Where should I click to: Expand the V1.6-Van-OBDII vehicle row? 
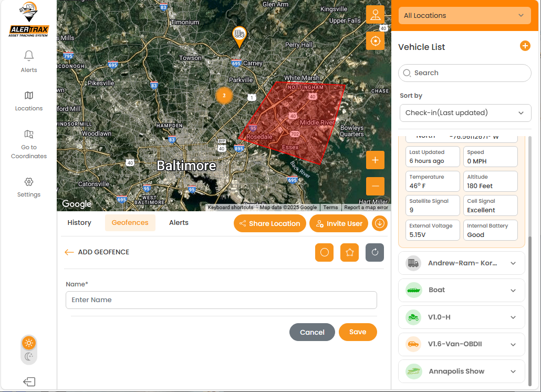point(461,344)
